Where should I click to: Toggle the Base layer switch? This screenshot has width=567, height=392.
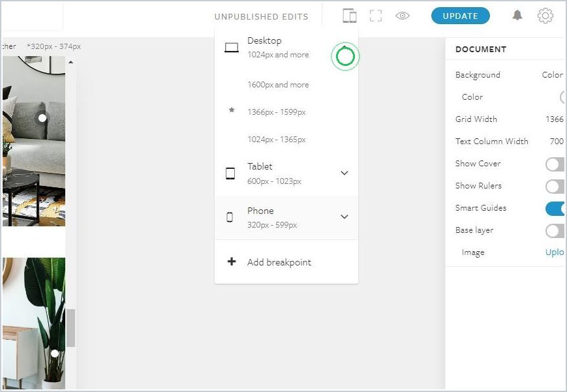555,231
